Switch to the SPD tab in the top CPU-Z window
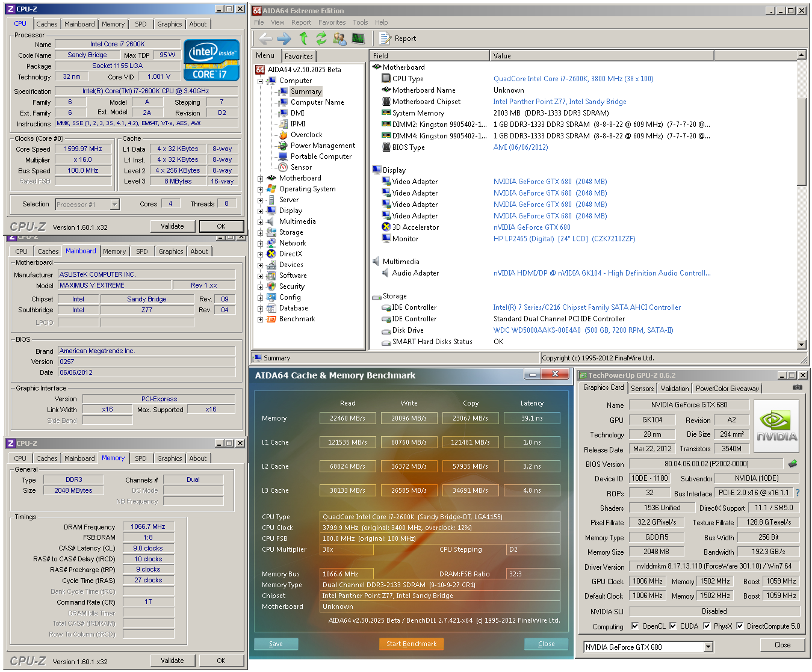Screen dimensions: 812x672 (141, 24)
